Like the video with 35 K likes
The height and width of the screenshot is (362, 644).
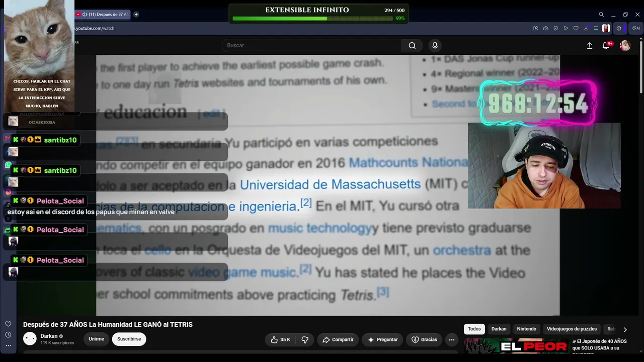[280, 340]
